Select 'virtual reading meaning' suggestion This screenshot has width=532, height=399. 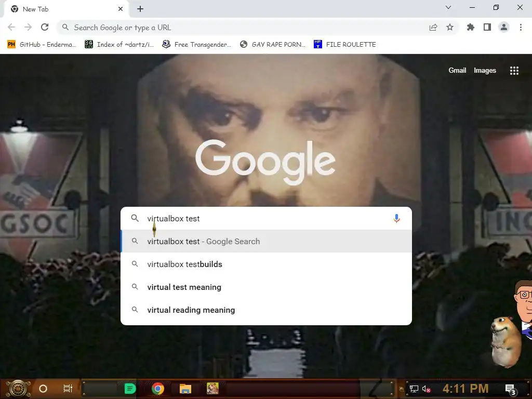click(267, 310)
